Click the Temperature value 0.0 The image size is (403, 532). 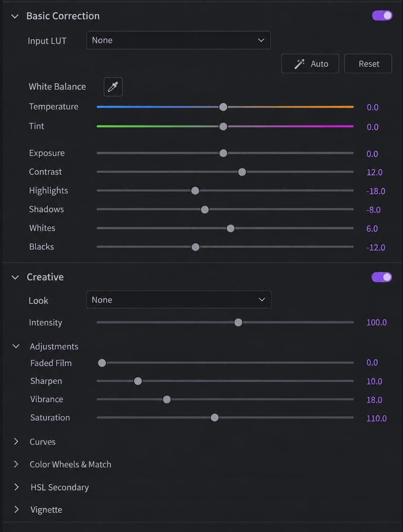(372, 107)
